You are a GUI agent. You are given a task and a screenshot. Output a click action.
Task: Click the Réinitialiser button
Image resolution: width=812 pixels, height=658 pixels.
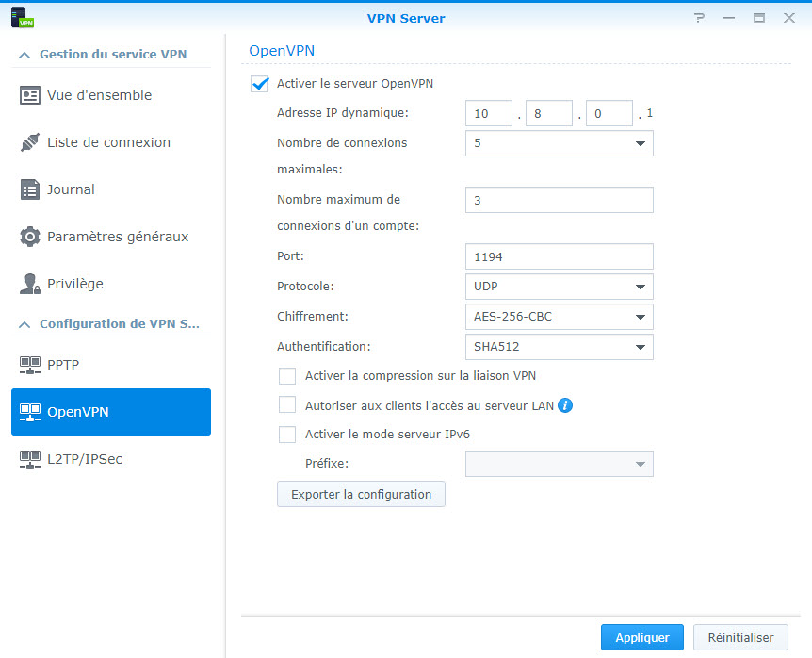740,637
